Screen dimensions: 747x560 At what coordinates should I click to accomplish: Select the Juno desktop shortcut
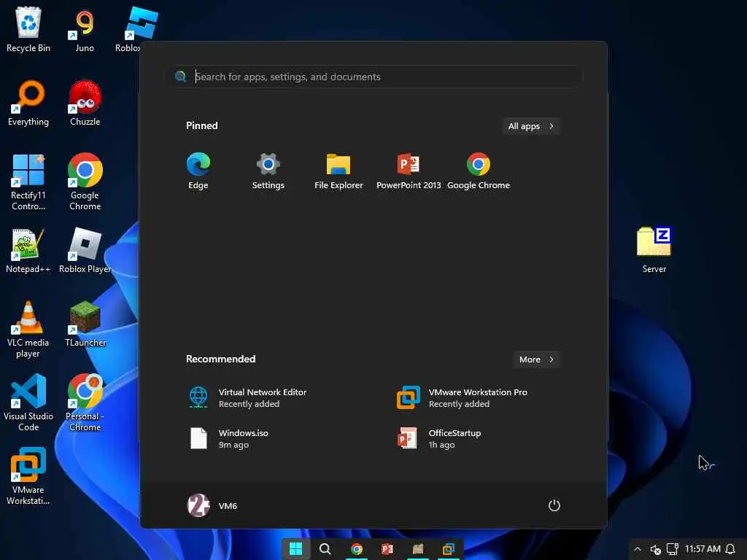tap(85, 29)
